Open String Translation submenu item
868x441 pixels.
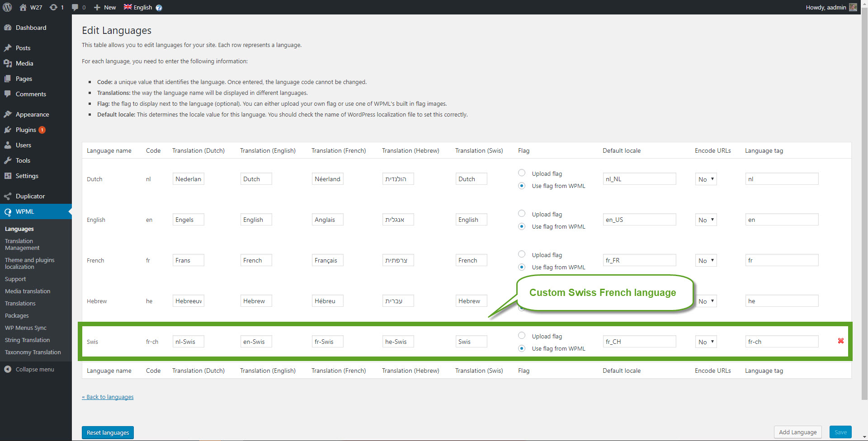[x=27, y=340]
